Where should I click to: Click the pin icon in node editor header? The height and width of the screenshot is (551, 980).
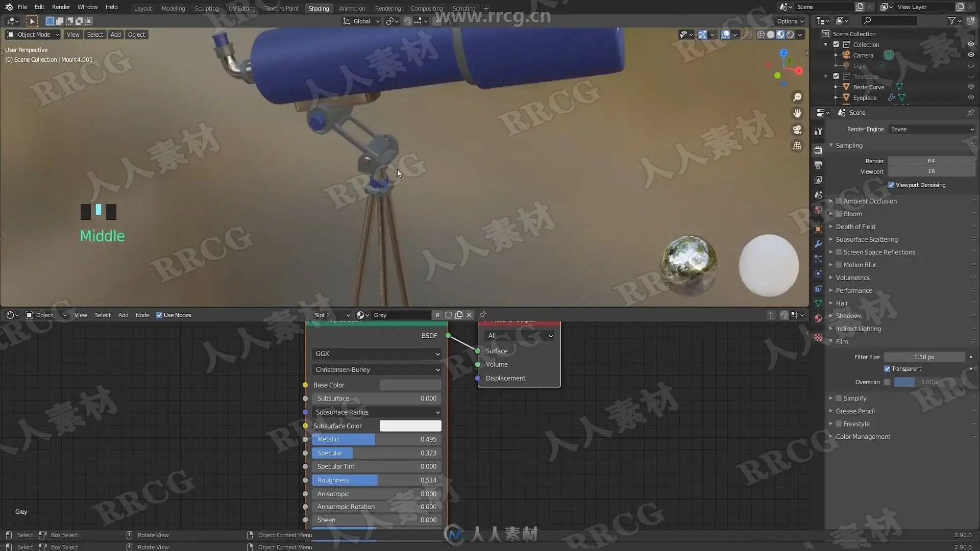click(482, 315)
